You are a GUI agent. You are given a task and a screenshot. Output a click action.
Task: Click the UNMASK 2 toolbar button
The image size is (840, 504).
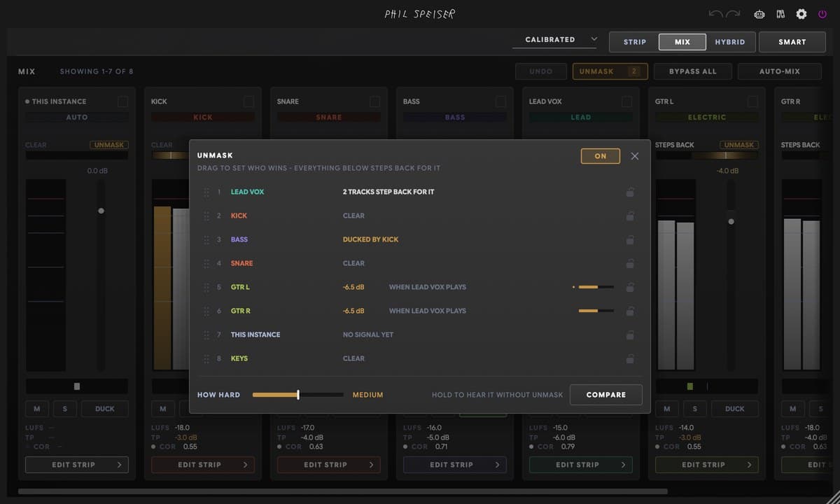pyautogui.click(x=610, y=71)
